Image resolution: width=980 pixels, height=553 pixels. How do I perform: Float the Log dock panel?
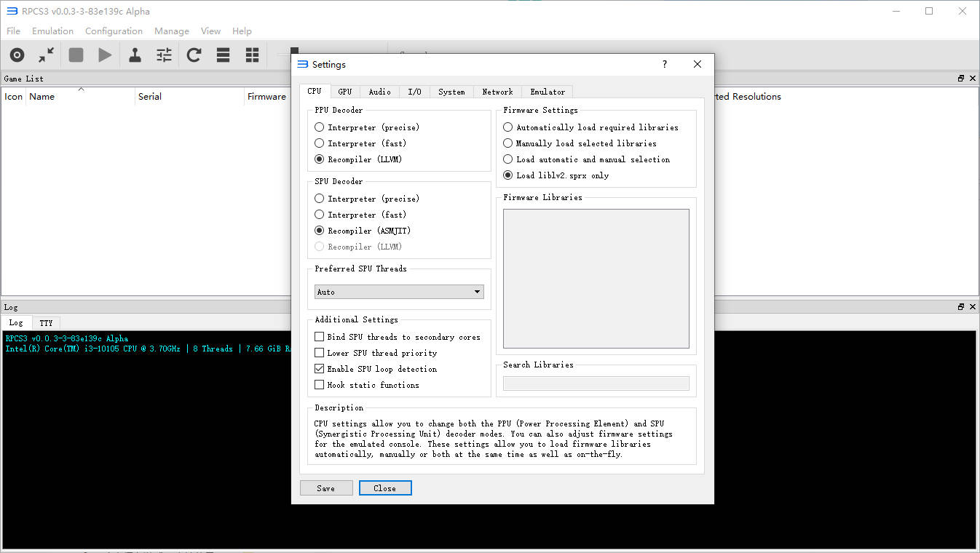(961, 307)
